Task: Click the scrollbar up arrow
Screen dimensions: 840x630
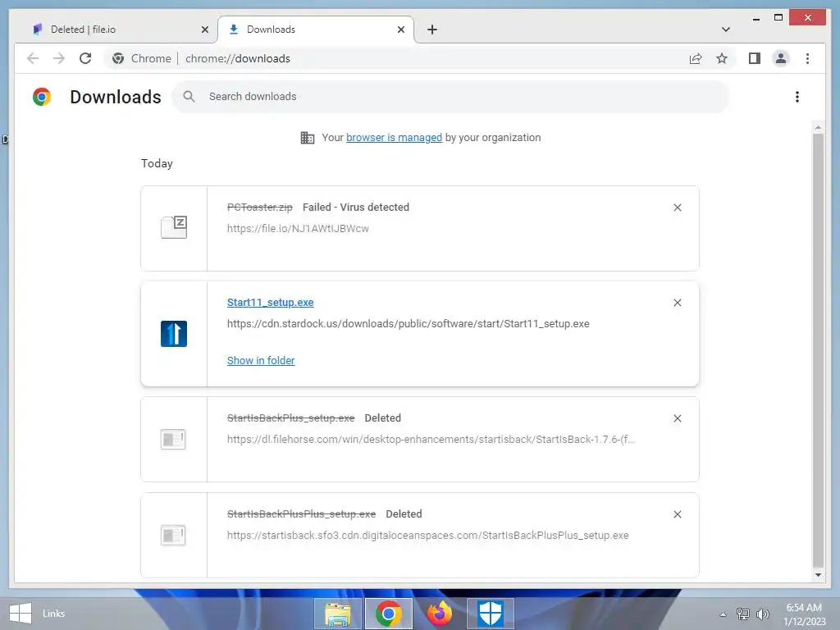Action: point(818,127)
